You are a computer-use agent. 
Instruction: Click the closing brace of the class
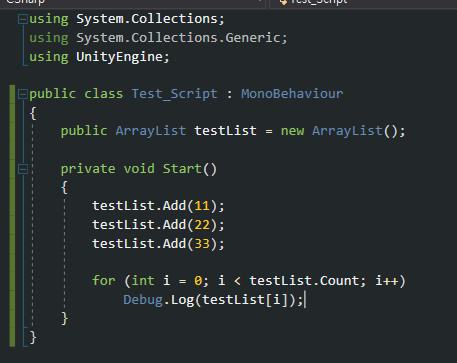tap(33, 337)
